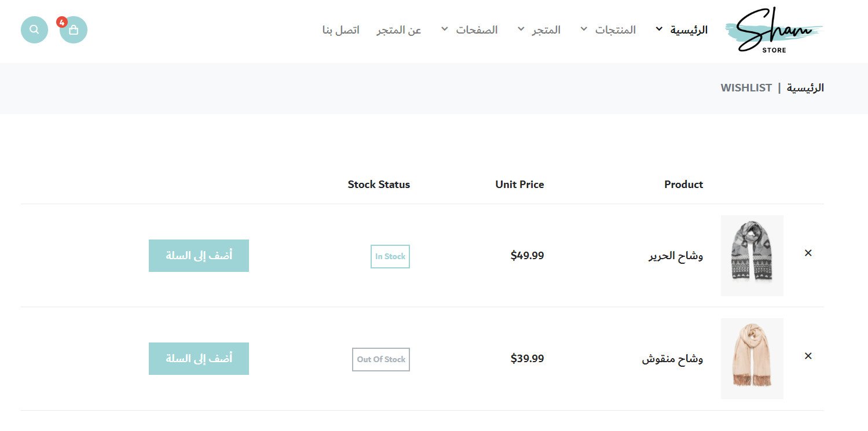The image size is (868, 431).
Task: Open the shopping cart bag icon
Action: 74,30
